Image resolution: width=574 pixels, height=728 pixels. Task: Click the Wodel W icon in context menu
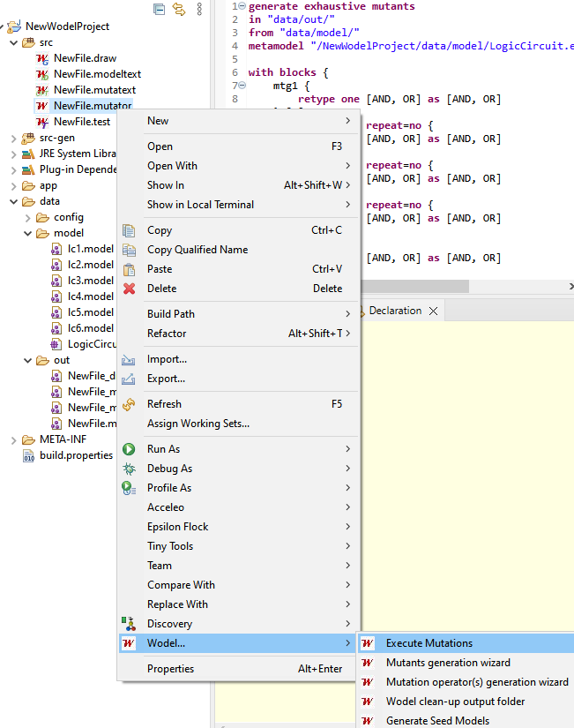[129, 643]
